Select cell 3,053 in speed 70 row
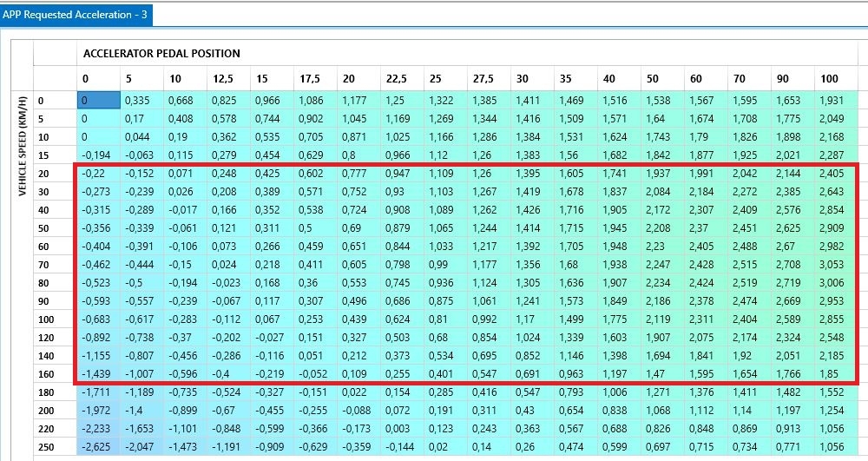 [x=836, y=265]
